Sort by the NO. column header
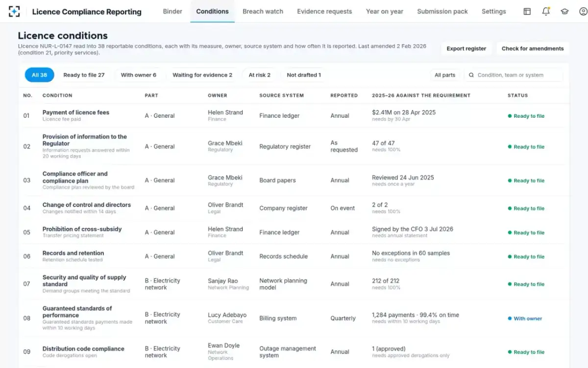The width and height of the screenshot is (588, 368). tap(27, 95)
